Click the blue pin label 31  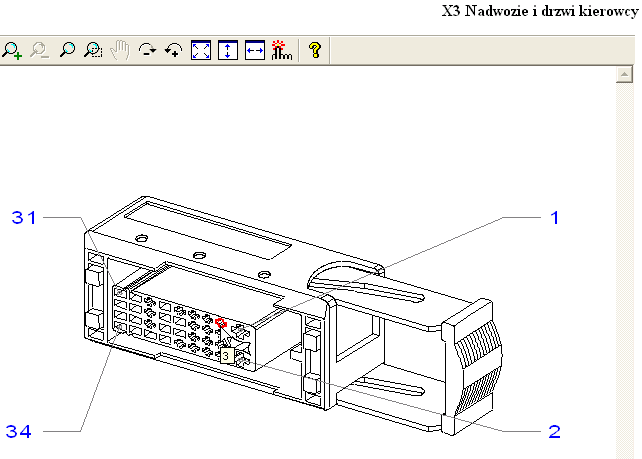26,217
